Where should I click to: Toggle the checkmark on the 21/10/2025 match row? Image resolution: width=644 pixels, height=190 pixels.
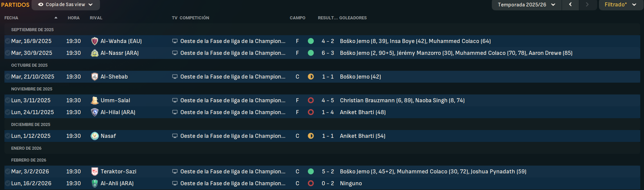coord(7,77)
